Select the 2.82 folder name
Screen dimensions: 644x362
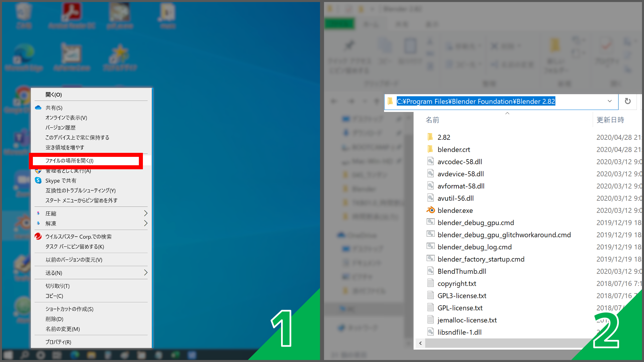[444, 137]
